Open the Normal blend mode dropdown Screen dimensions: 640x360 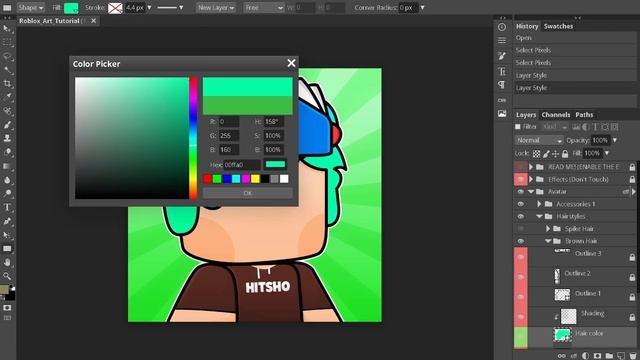(x=539, y=140)
